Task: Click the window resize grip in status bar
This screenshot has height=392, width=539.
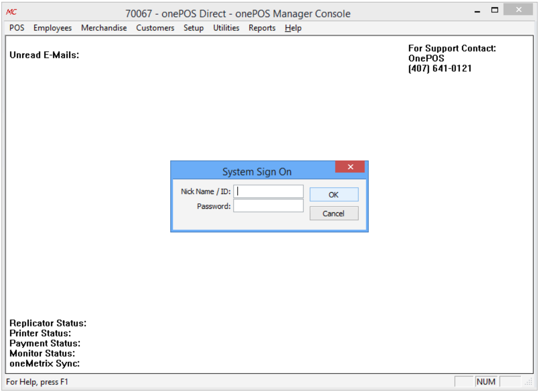Action: (x=529, y=382)
